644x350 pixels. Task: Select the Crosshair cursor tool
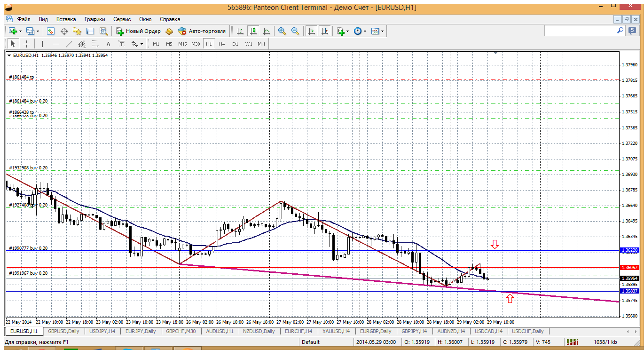(x=27, y=44)
